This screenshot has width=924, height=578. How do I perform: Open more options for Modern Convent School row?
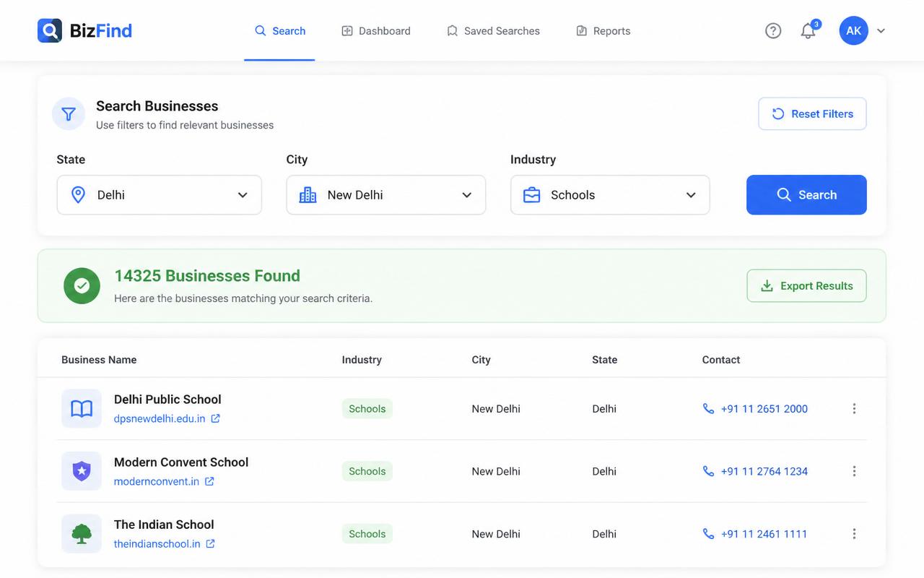tap(854, 471)
